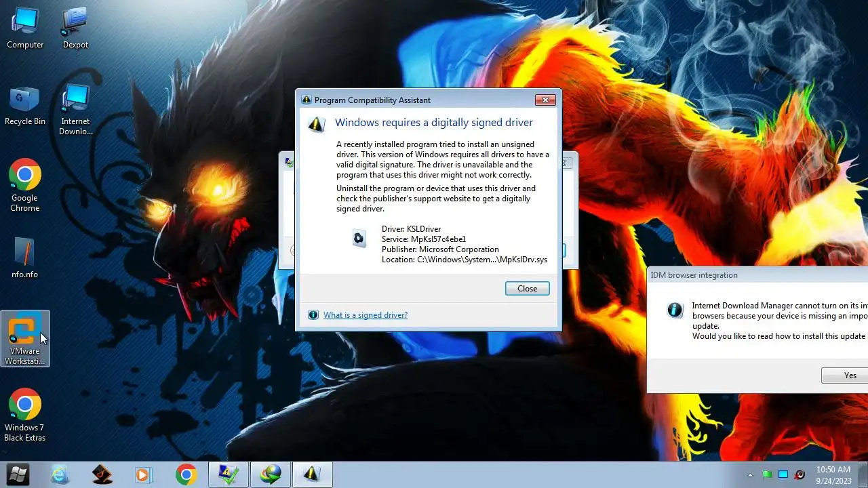
Task: Click the red tray icon beside the clock
Action: [x=800, y=474]
